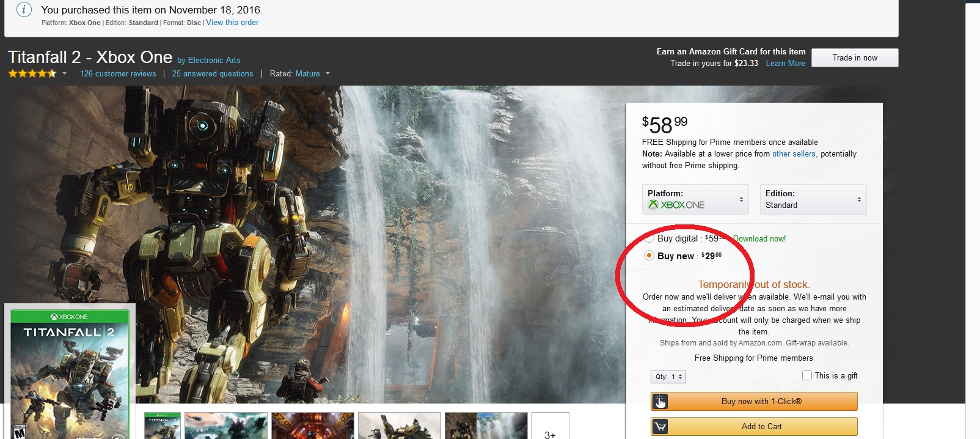Click the Xbox One logo in Platform selector

[x=676, y=205]
